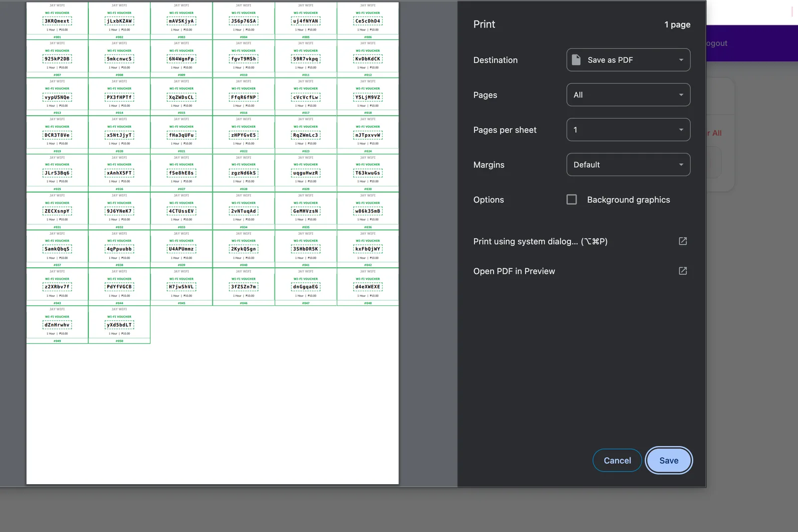Click voucher code GeMHVzsN in preview
Image resolution: width=798 pixels, height=532 pixels.
306,211
